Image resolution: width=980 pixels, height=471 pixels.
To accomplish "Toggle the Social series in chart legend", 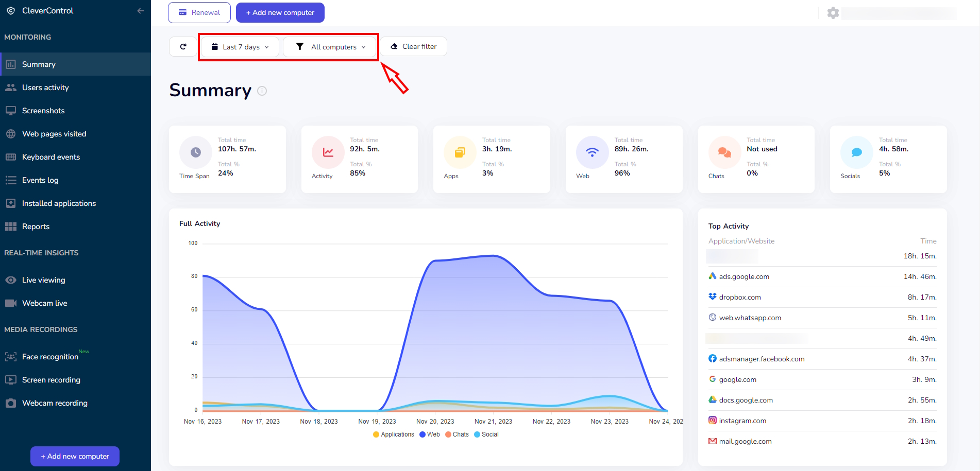I will click(x=486, y=434).
